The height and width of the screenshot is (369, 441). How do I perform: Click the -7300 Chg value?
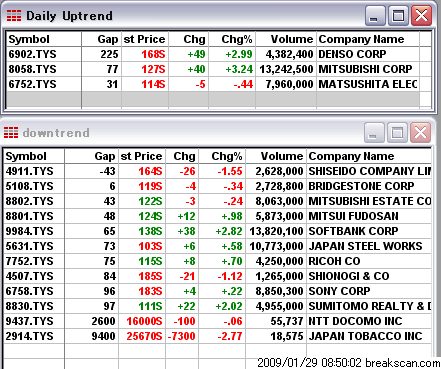[x=181, y=336]
